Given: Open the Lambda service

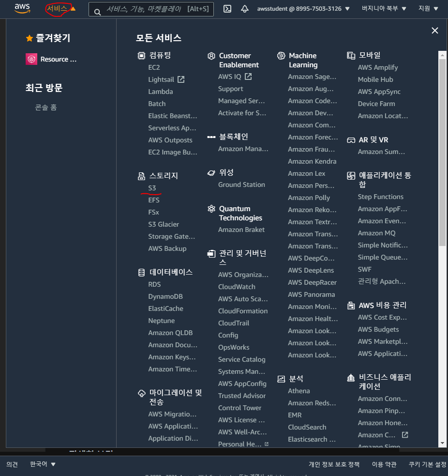Looking at the screenshot, I should pos(161,92).
